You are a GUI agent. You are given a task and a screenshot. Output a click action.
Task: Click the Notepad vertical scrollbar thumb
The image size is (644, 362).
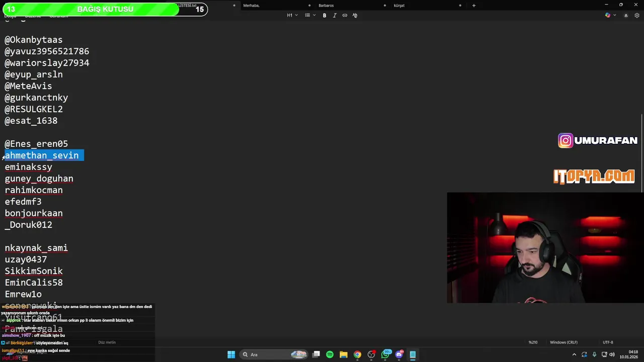(x=642, y=153)
